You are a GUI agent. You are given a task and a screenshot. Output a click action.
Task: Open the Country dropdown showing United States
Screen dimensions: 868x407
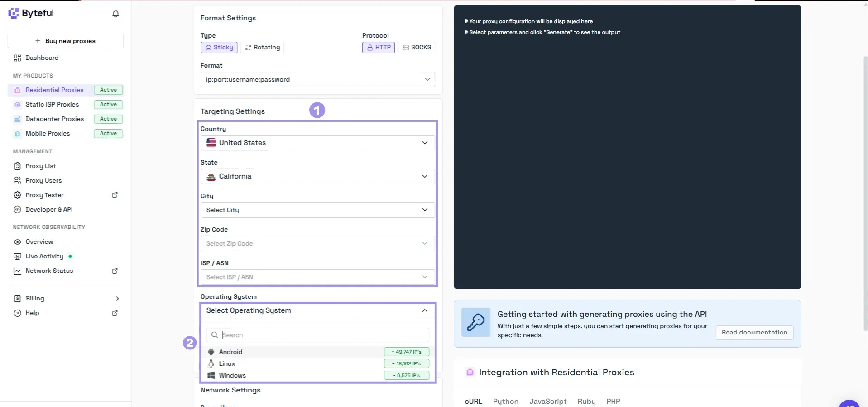tap(317, 143)
